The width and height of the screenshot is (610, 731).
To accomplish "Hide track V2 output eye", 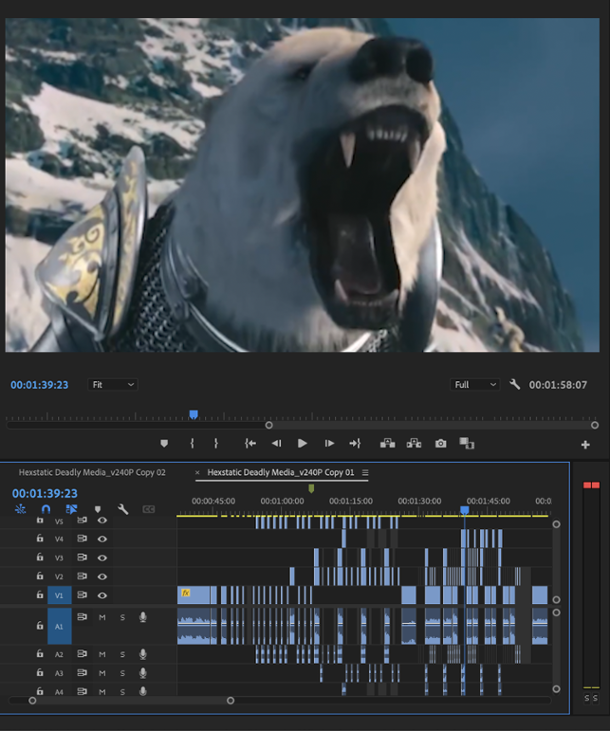I will click(x=102, y=577).
